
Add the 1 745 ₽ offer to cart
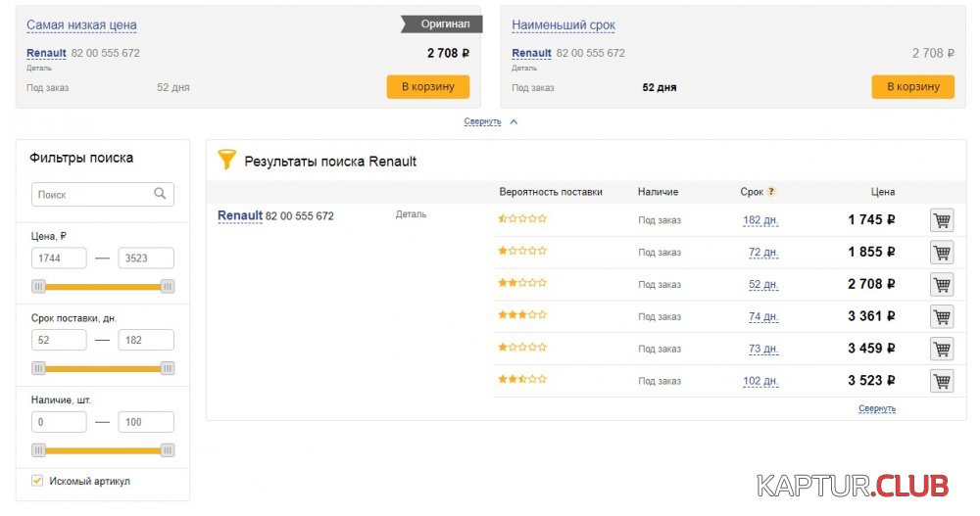tap(941, 220)
